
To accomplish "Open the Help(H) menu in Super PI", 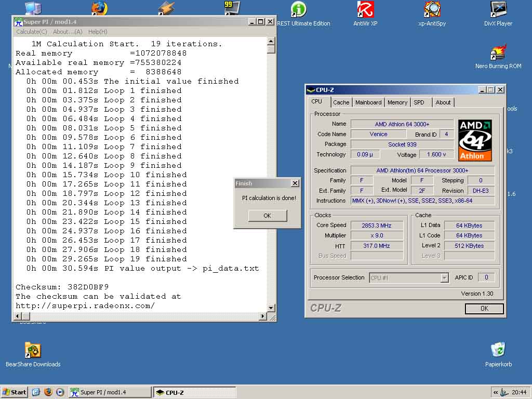I will (x=98, y=32).
